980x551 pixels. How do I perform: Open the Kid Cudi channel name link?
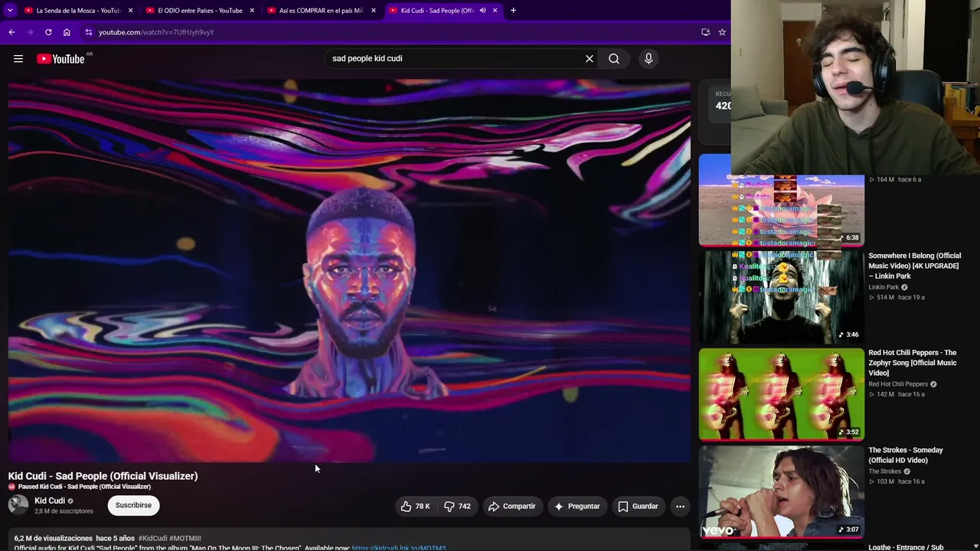50,500
